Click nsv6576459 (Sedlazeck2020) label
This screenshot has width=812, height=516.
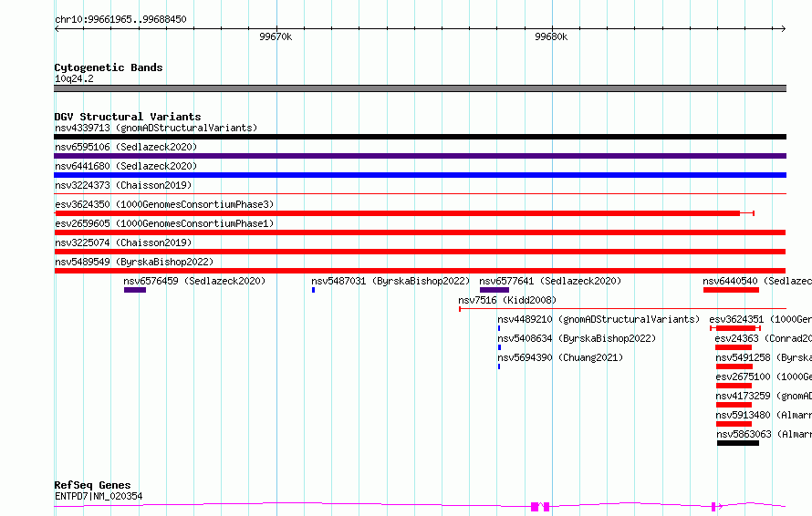click(194, 281)
